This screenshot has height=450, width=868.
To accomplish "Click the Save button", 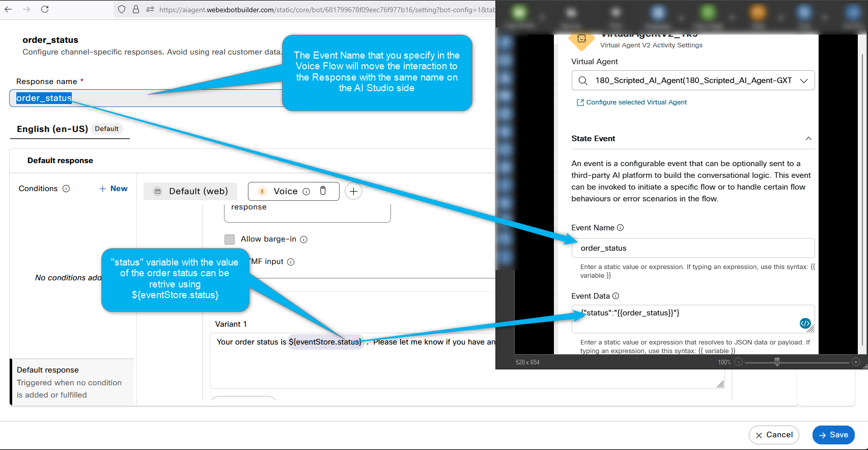I will tap(833, 435).
